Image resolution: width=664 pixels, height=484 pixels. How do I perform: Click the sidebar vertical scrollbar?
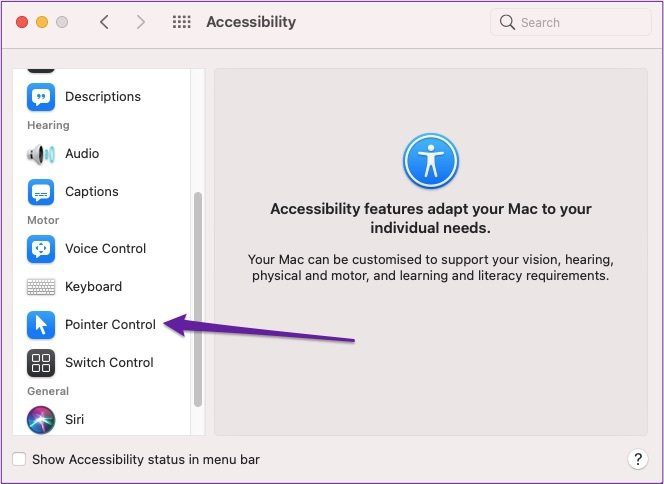[x=198, y=299]
